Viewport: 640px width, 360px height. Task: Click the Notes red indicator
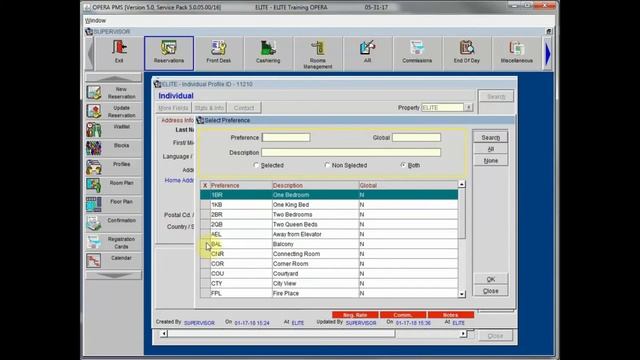(451, 315)
